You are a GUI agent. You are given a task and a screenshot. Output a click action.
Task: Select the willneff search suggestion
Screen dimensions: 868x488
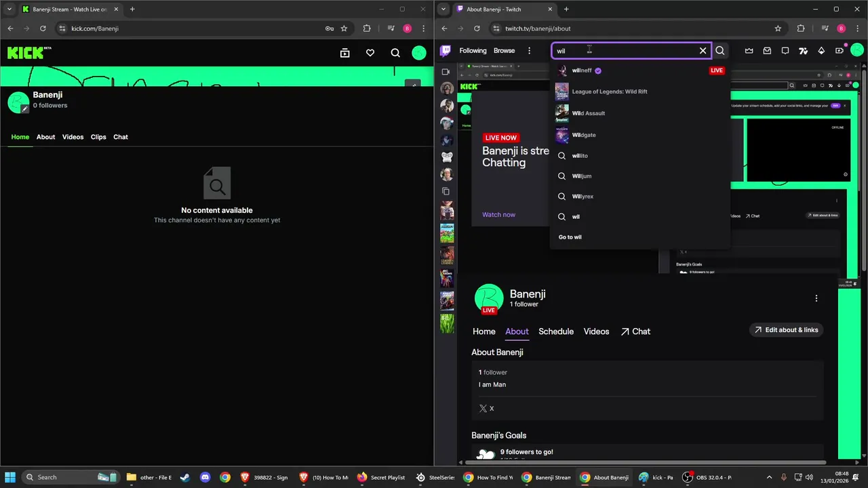[x=640, y=70]
